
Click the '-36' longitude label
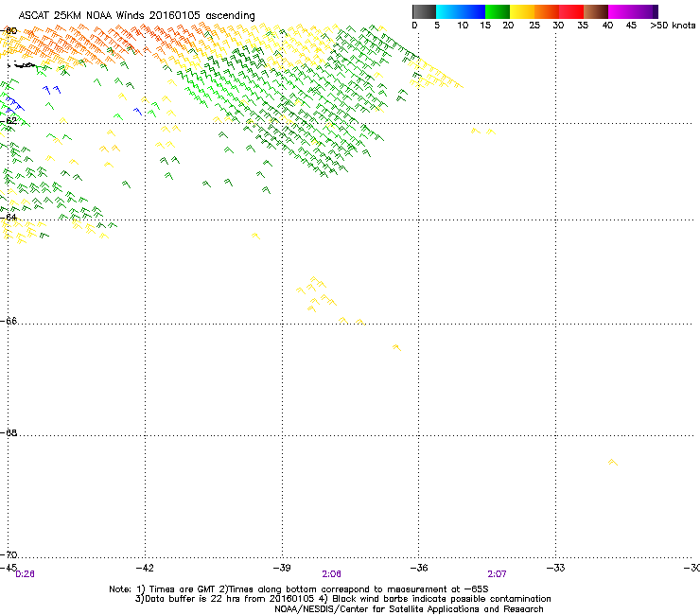(419, 568)
